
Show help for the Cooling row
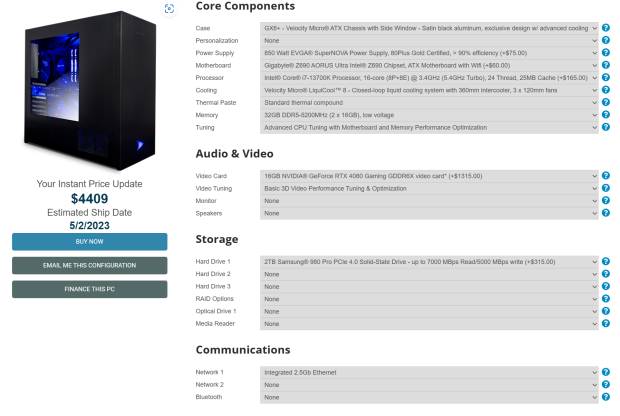click(605, 90)
